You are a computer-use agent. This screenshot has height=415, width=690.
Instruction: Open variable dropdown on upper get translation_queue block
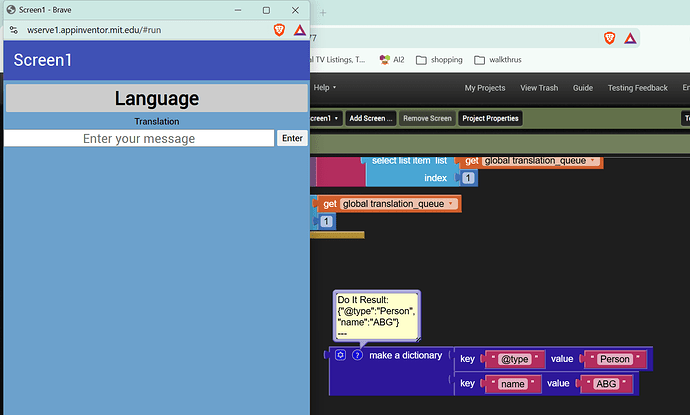593,160
